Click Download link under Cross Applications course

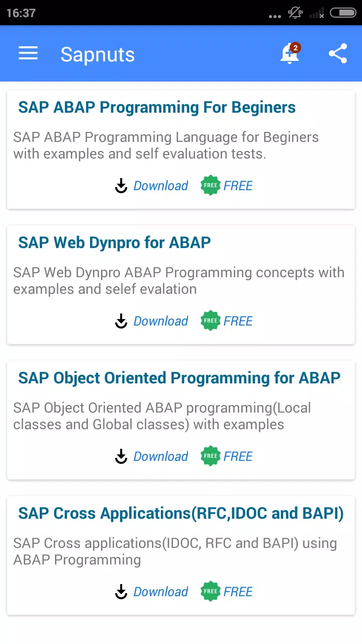pos(161,592)
